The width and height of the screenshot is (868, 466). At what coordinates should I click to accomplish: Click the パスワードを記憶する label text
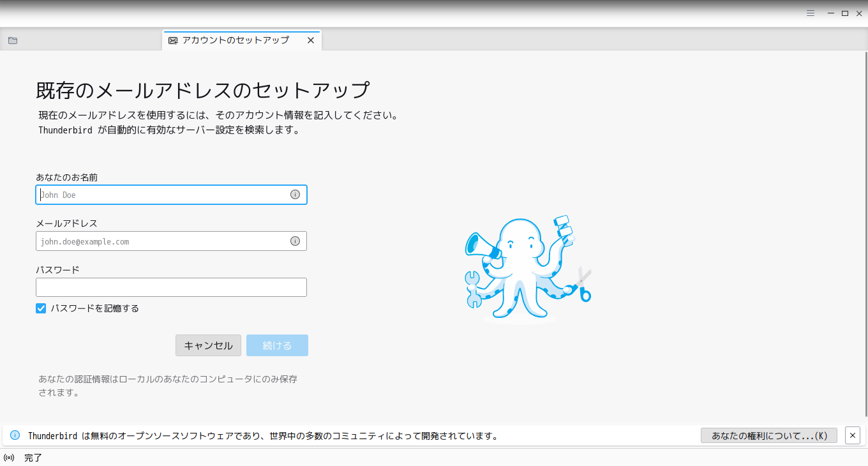[94, 308]
